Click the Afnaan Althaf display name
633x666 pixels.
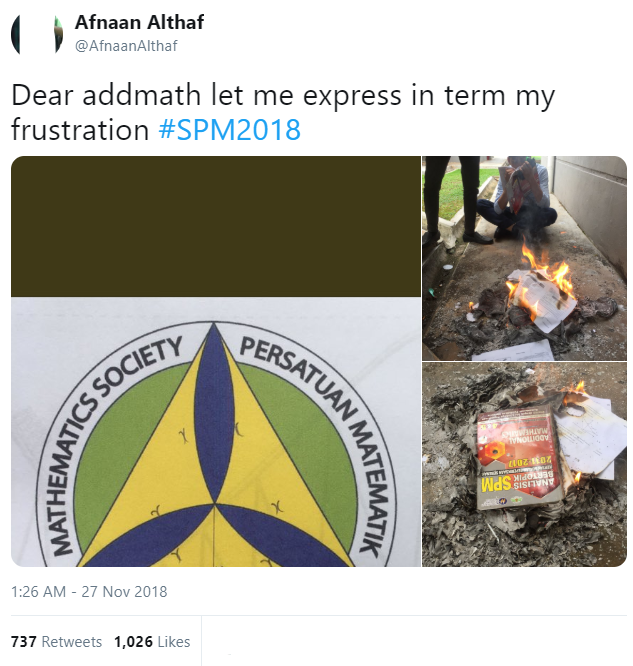click(139, 22)
